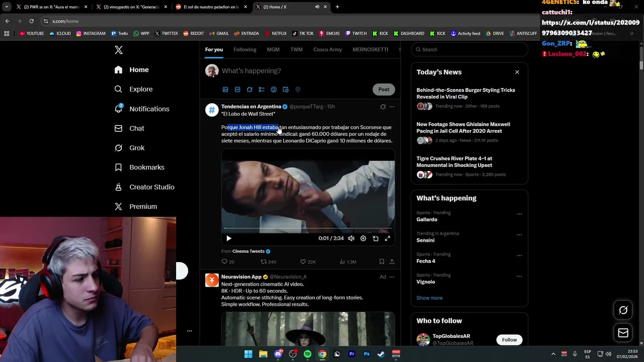Open Grok explain on Tendencias tweet
The width and height of the screenshot is (644, 362).
[383, 107]
